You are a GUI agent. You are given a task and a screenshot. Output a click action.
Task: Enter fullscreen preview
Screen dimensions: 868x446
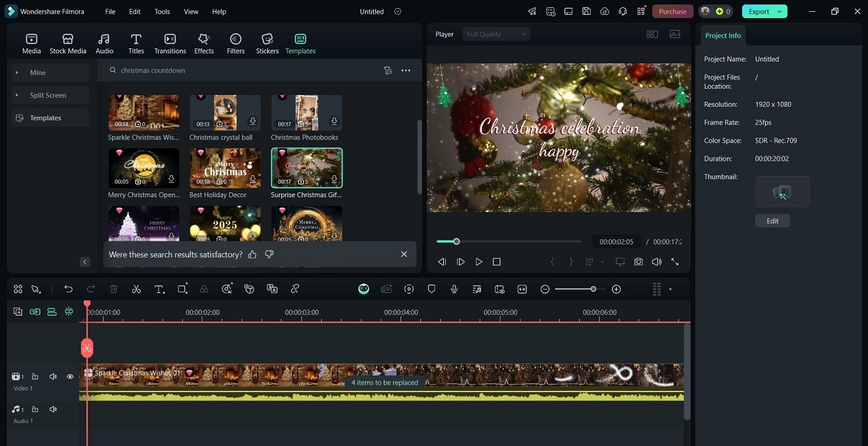675,262
